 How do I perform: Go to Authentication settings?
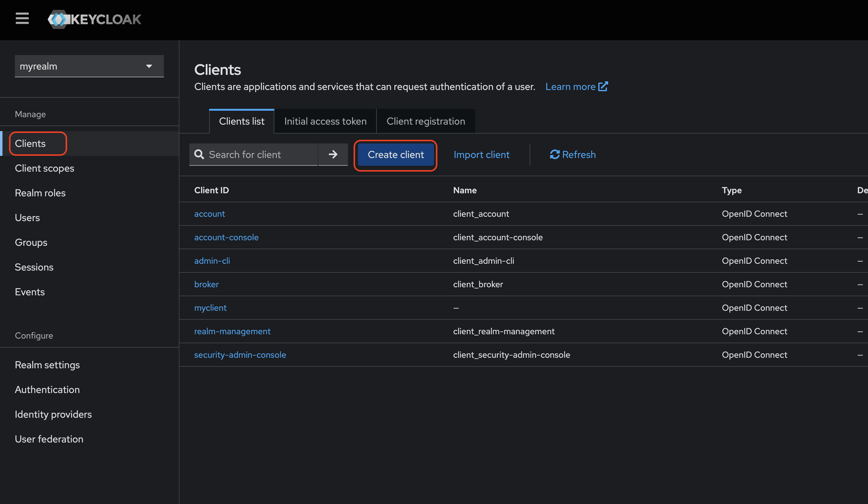point(90,390)
